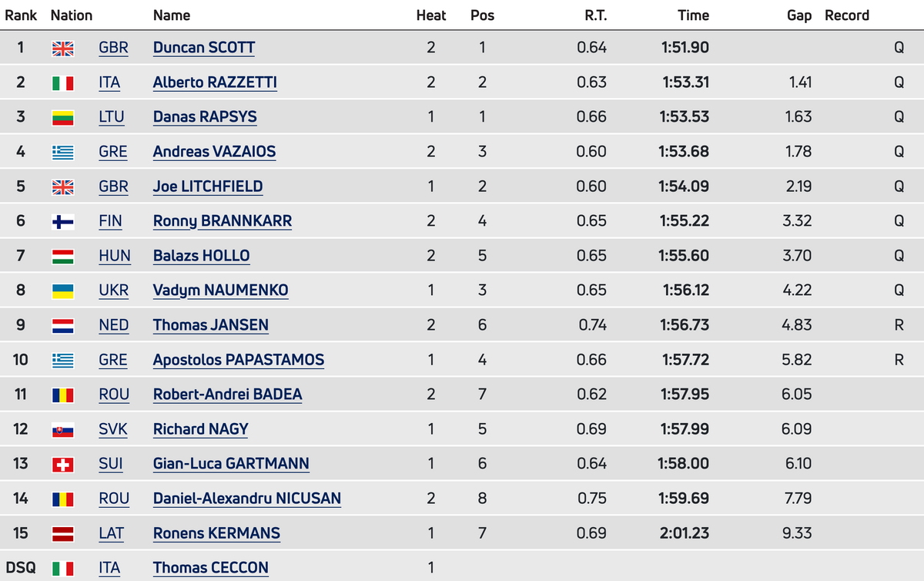The height and width of the screenshot is (581, 924).
Task: Click the Finland flag icon in rank 6
Action: point(63,221)
